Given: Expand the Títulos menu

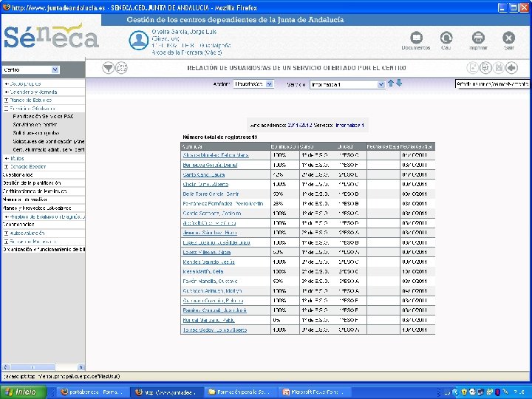Looking at the screenshot, I should click(14, 158).
